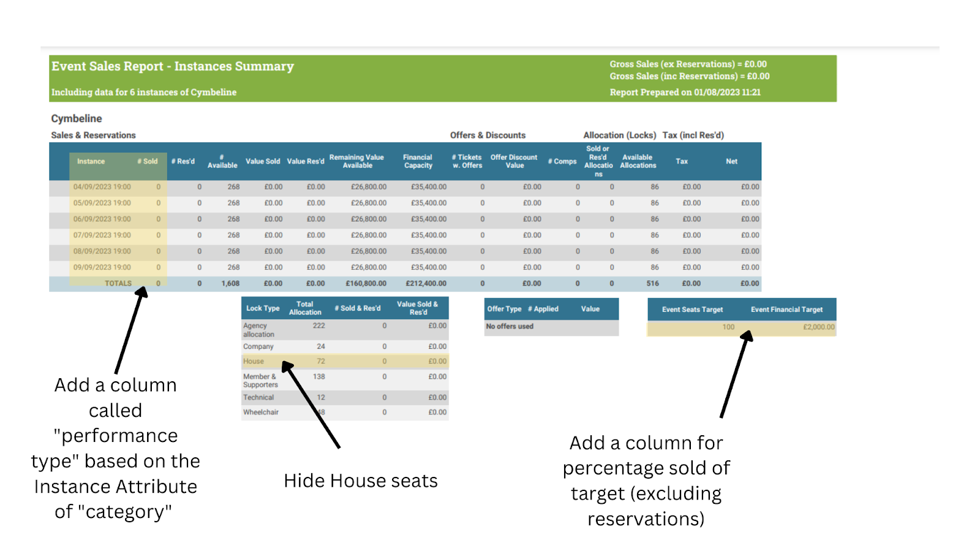Click the "Member & Supporters" lock type row
This screenshot has width=980, height=548.
click(x=345, y=381)
